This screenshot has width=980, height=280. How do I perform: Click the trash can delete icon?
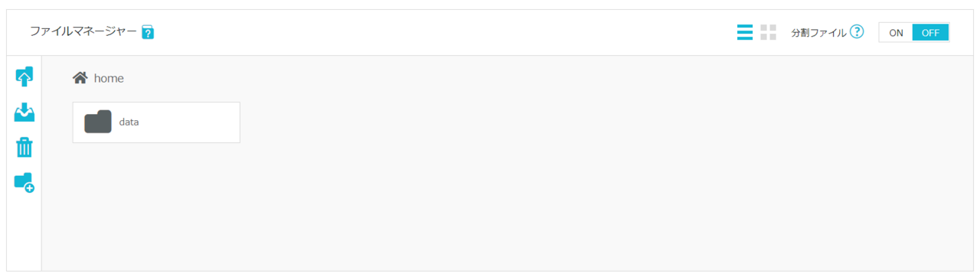click(x=24, y=147)
